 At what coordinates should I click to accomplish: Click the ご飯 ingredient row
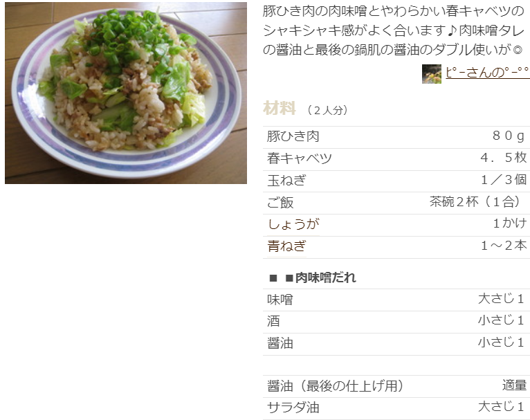tap(396, 203)
